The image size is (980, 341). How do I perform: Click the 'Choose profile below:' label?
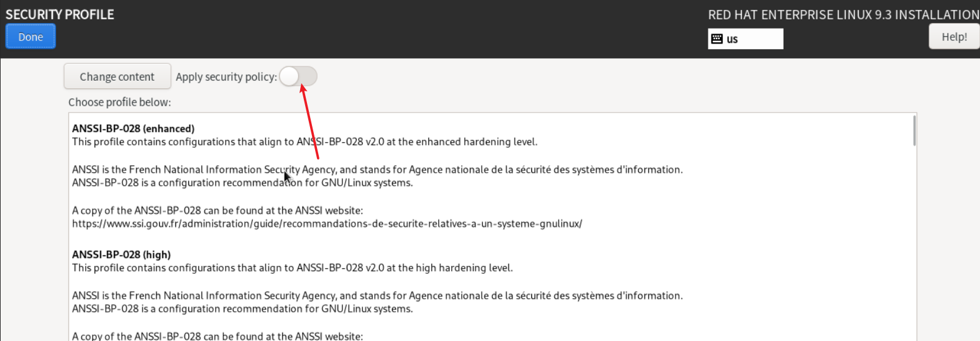point(119,102)
